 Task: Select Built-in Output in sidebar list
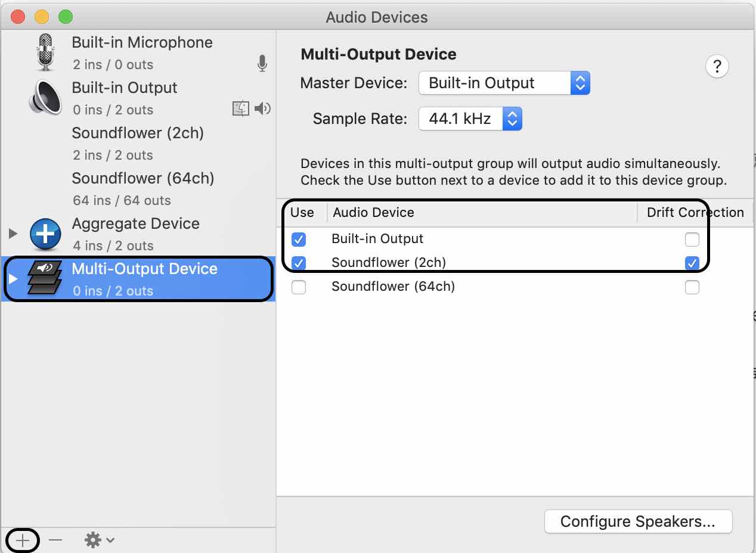tap(138, 98)
